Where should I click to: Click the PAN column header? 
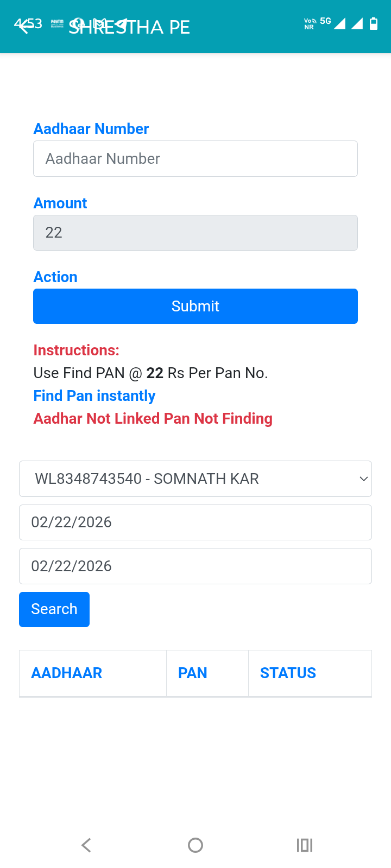tap(192, 673)
